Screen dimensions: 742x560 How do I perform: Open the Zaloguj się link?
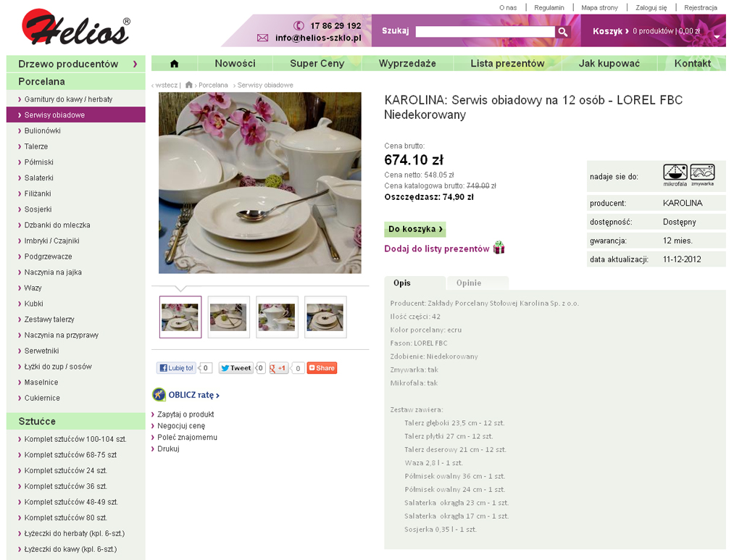tap(651, 7)
